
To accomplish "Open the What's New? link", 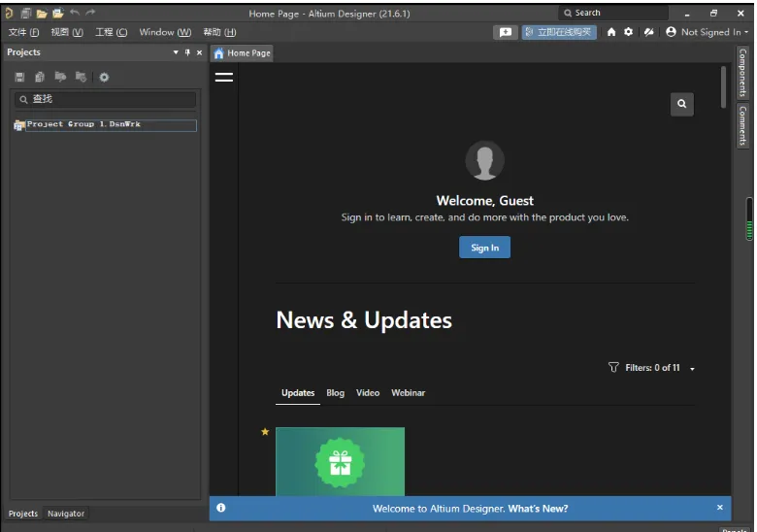I will [538, 509].
